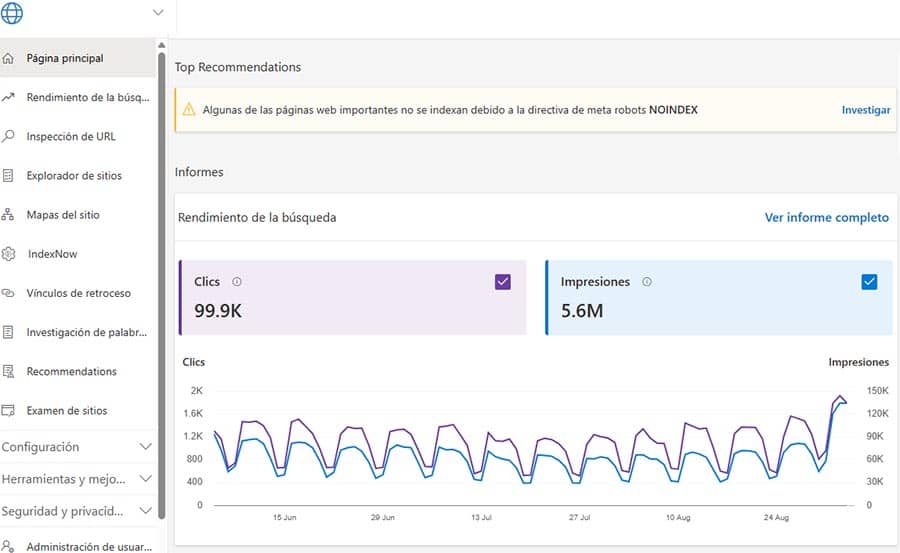This screenshot has height=553, width=900.
Task: Click the sitemap icon for Mapas del sitio
Action: point(8,215)
